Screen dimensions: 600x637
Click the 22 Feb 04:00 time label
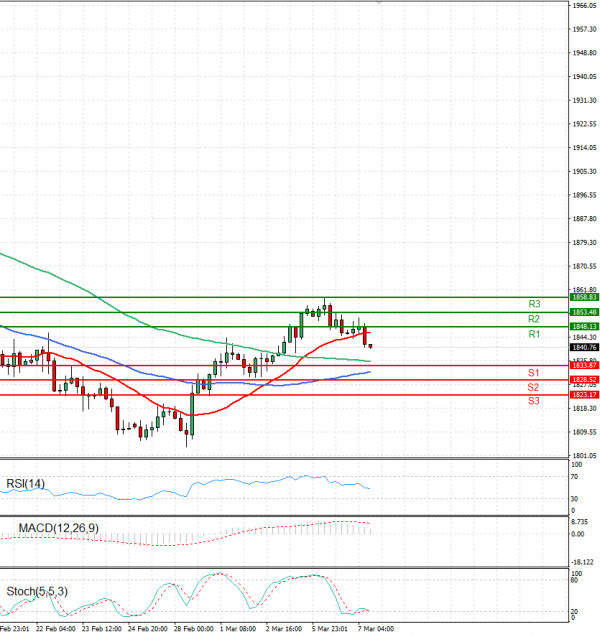(x=56, y=629)
